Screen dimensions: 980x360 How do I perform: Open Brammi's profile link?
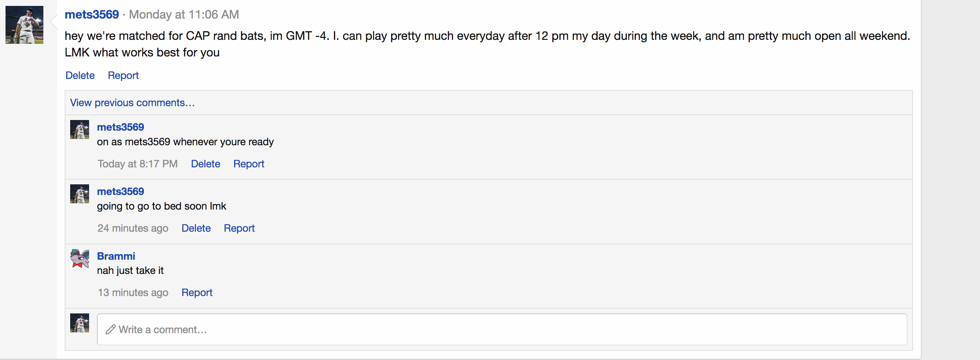click(x=116, y=256)
